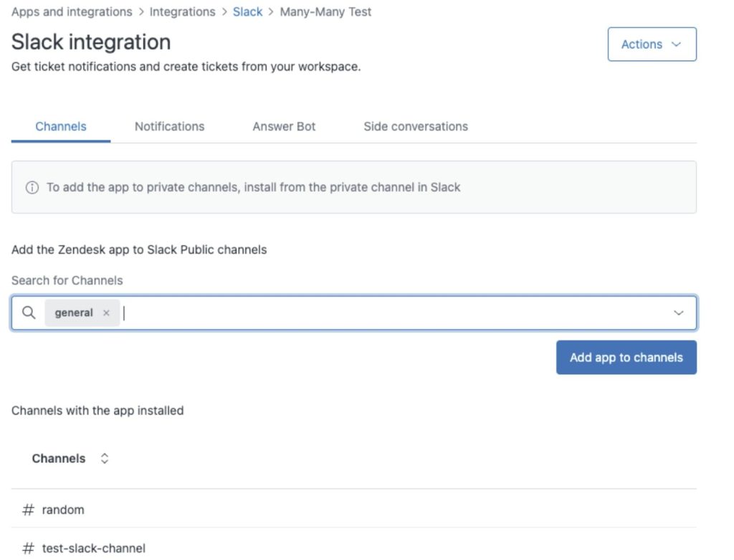Click hash icon beside random
The image size is (734, 560).
point(28,509)
